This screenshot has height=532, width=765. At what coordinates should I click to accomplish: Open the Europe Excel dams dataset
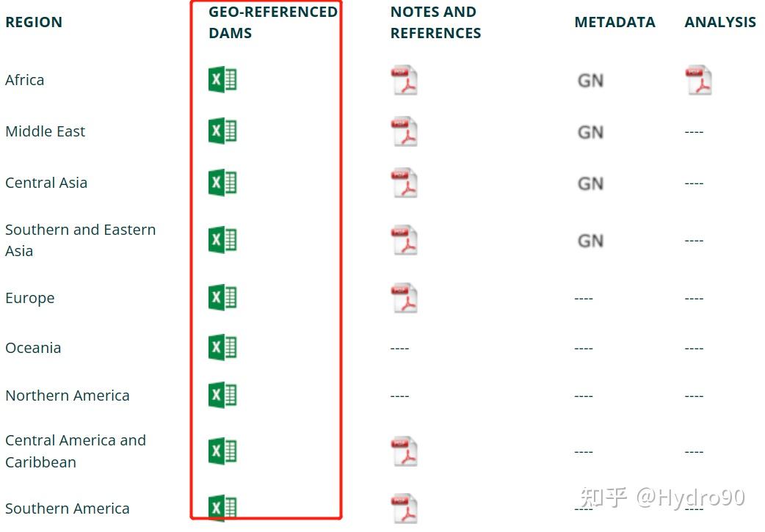pyautogui.click(x=222, y=296)
